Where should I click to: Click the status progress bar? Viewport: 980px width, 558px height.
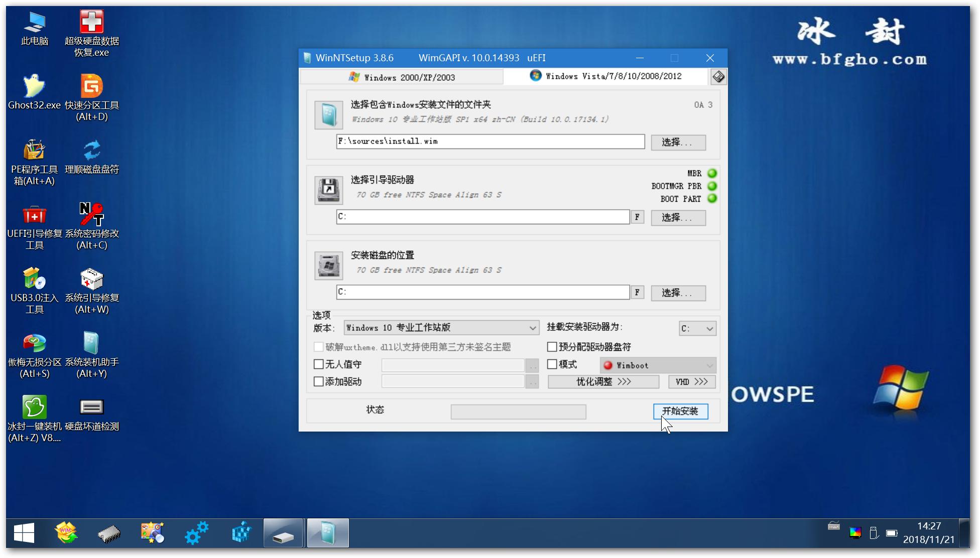(x=518, y=411)
